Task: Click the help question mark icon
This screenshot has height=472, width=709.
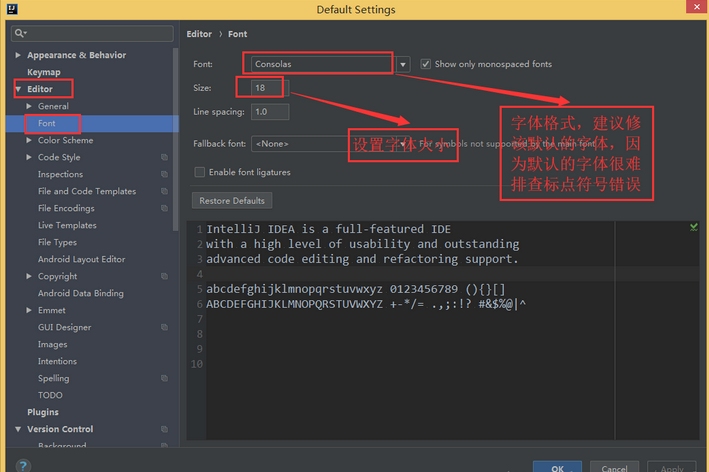Action: click(23, 466)
